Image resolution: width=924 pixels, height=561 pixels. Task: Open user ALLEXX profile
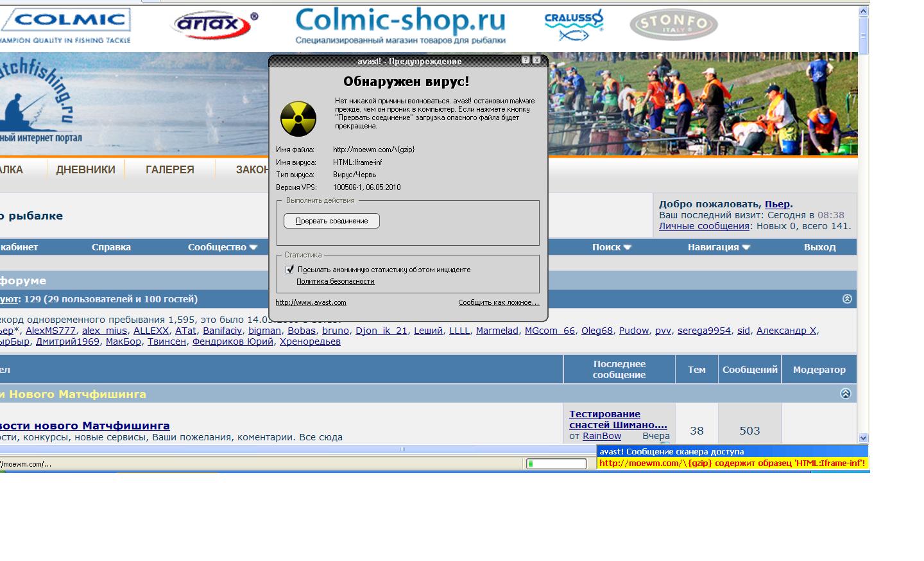[x=151, y=331]
